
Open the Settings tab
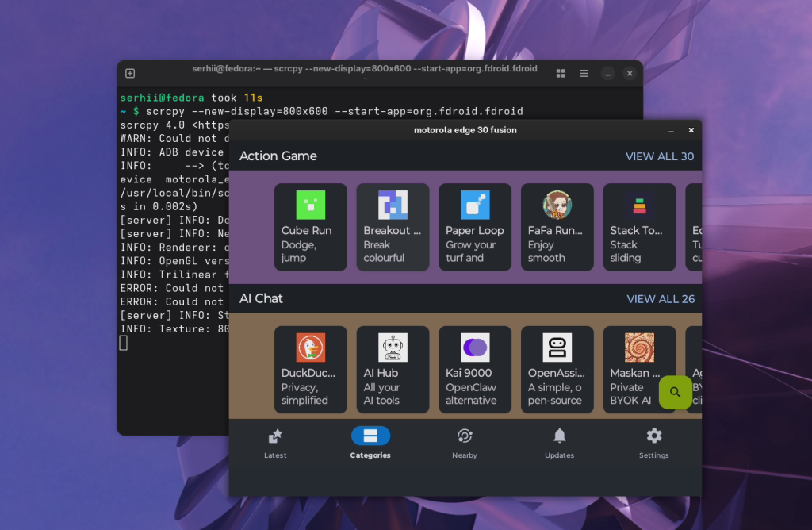654,444
